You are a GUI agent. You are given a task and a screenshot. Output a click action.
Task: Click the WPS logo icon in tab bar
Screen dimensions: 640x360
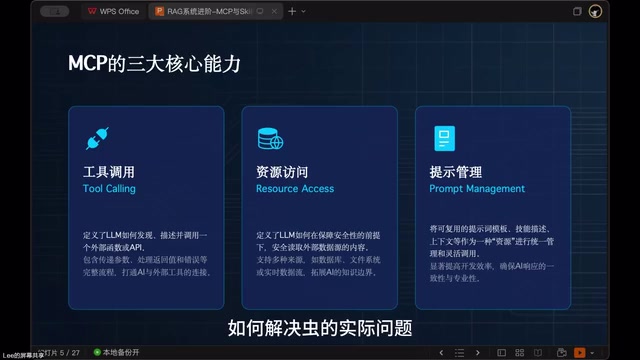coord(92,11)
